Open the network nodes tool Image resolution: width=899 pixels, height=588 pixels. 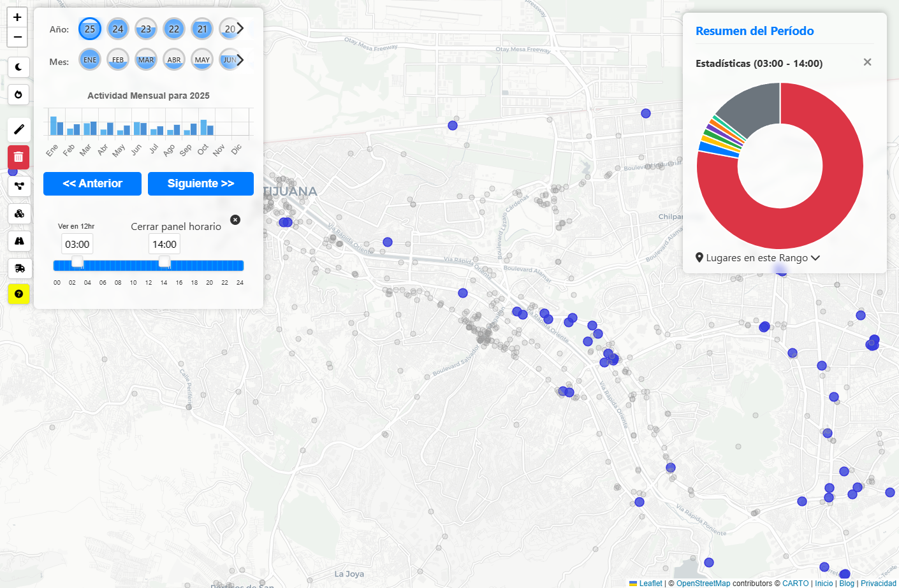pyautogui.click(x=18, y=186)
